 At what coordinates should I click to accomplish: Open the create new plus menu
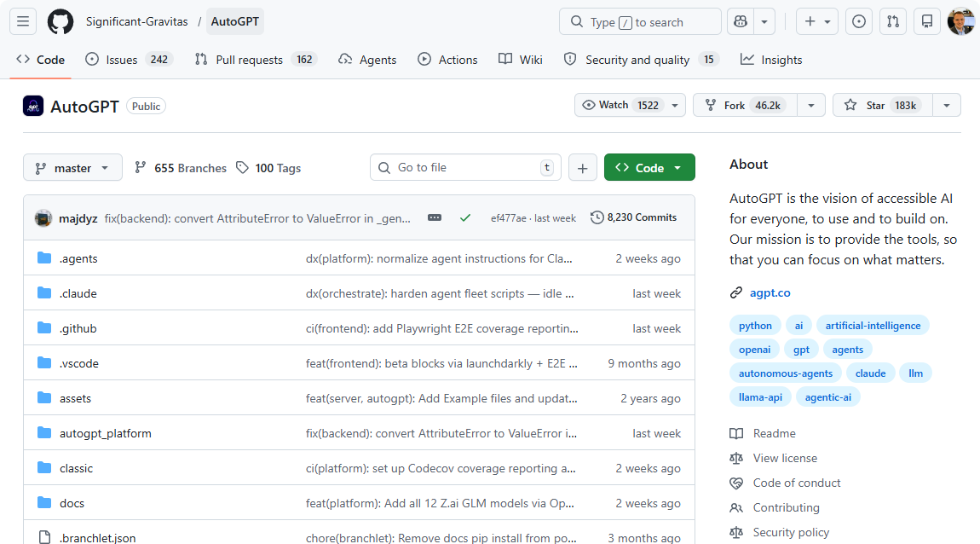[x=817, y=22]
